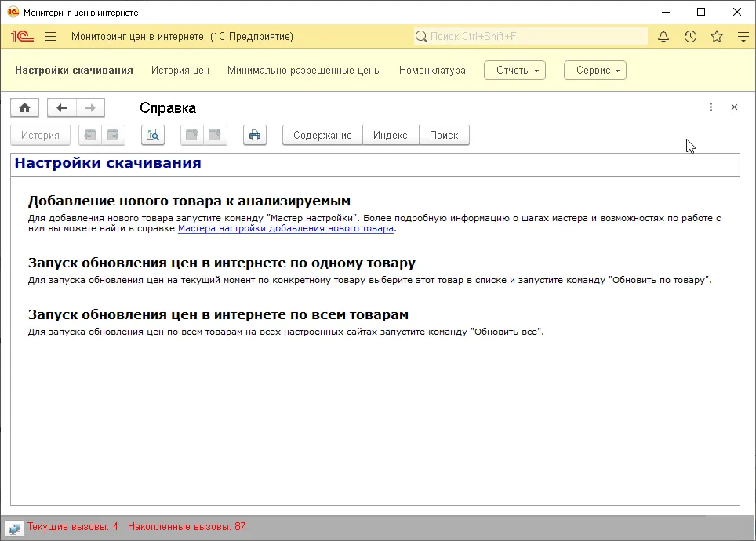Open the Номенклатура section
This screenshot has width=756, height=541.
(x=432, y=71)
